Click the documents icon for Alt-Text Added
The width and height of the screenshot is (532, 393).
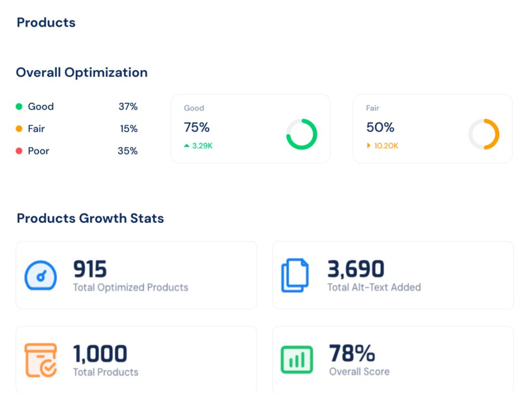(295, 276)
